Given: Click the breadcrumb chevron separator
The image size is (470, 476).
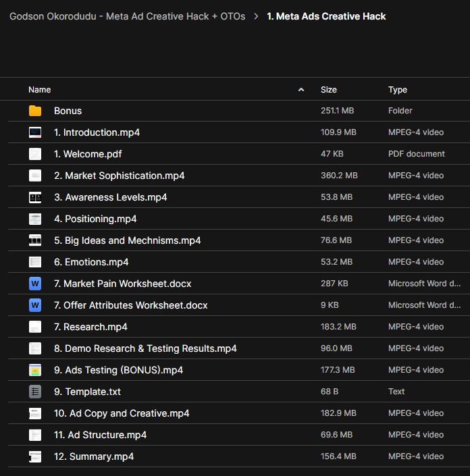Looking at the screenshot, I should (257, 16).
